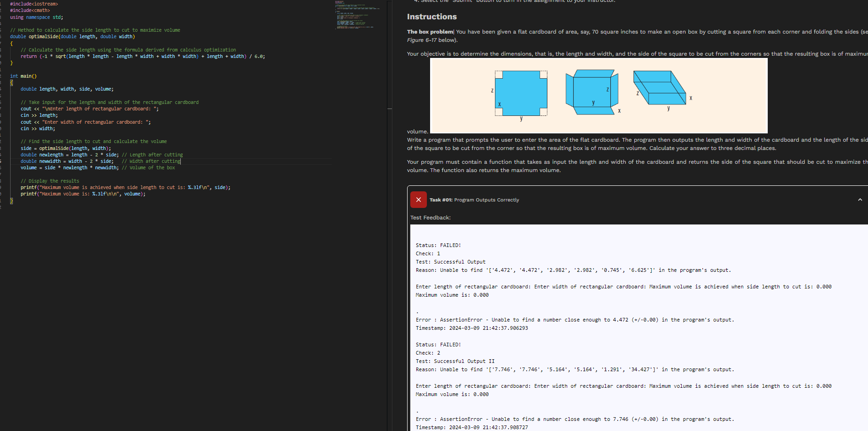Click the bold "The box problem" text
Screen dimensions: 868x431
pyautogui.click(x=430, y=32)
